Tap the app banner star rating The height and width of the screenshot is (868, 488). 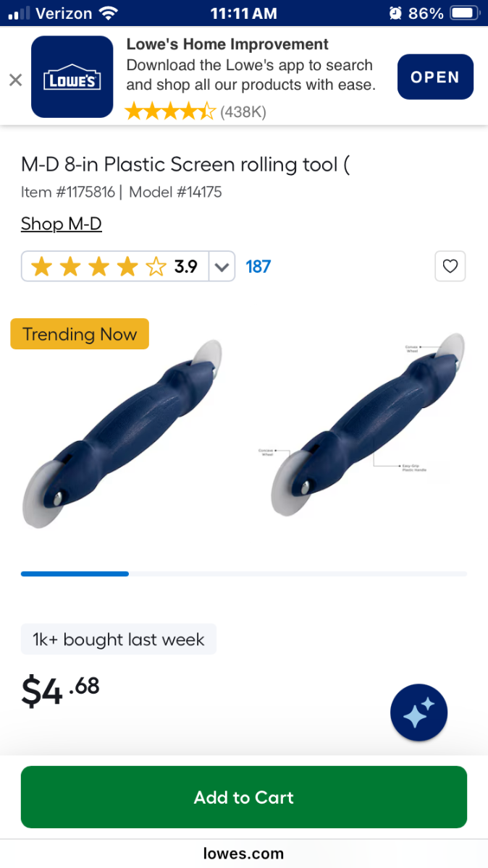170,111
